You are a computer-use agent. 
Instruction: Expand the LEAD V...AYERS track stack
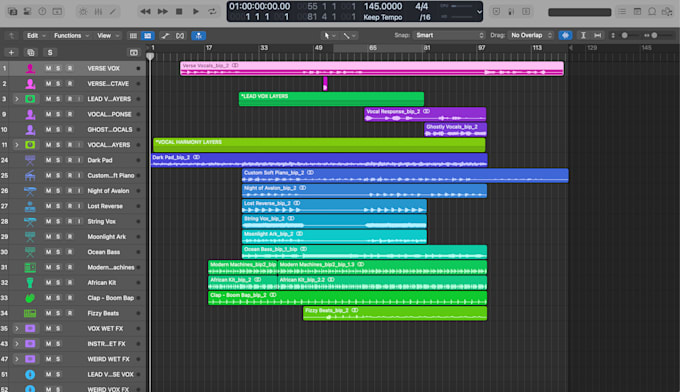pyautogui.click(x=16, y=99)
